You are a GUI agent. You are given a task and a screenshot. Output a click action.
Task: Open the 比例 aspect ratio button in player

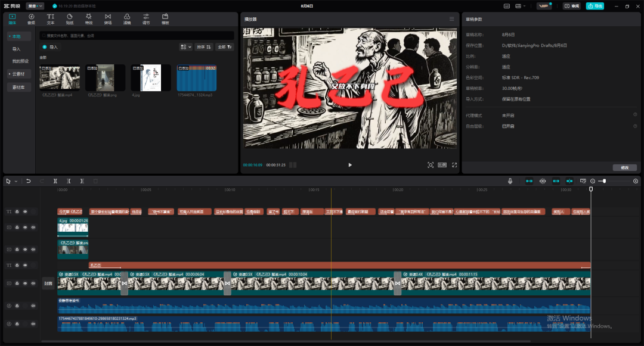pos(442,165)
